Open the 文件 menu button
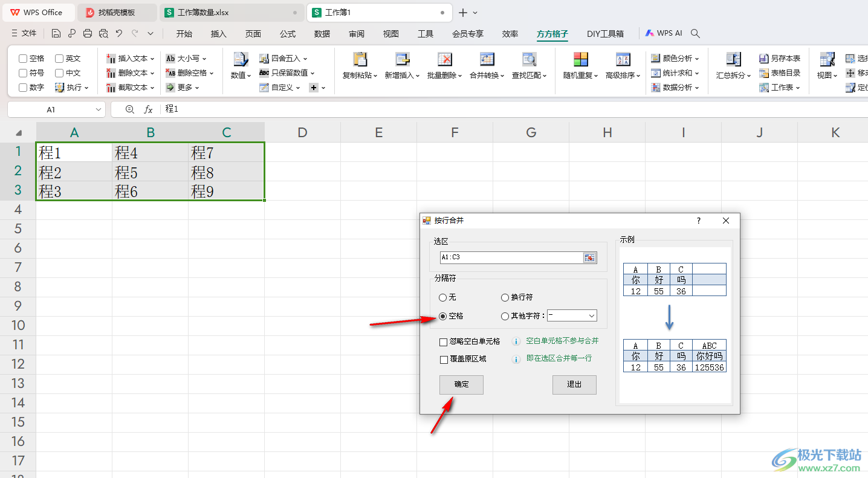Image resolution: width=868 pixels, height=478 pixels. (x=24, y=33)
